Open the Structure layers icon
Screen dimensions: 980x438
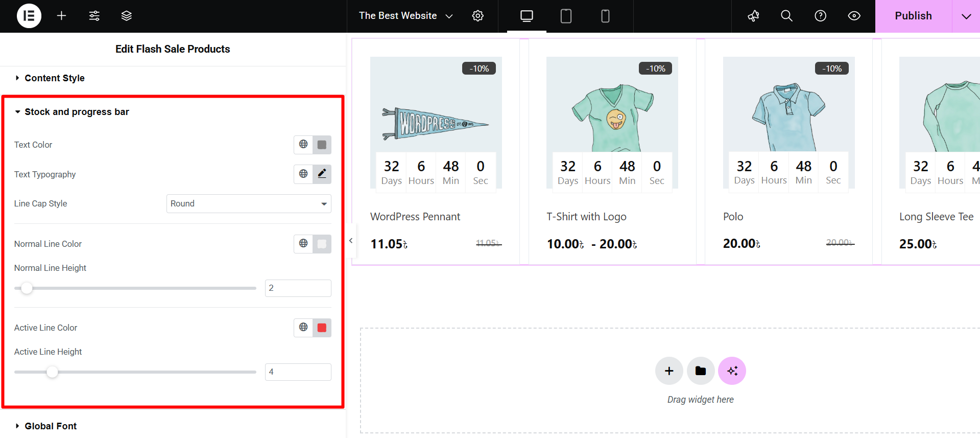(x=126, y=16)
